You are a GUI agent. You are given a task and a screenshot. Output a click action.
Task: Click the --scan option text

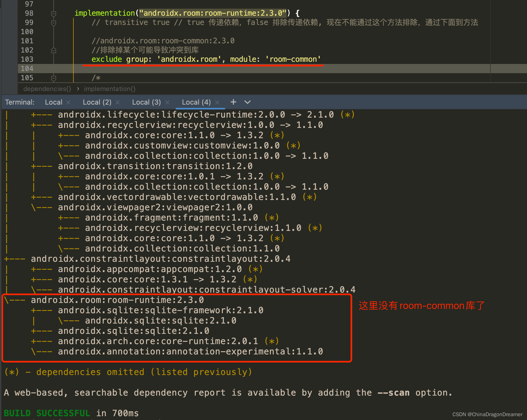point(393,393)
